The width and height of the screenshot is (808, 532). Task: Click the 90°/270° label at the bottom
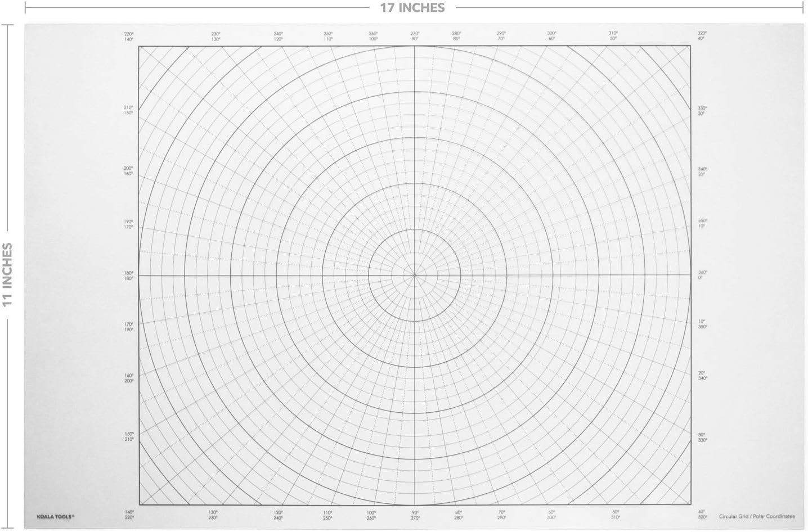416,515
